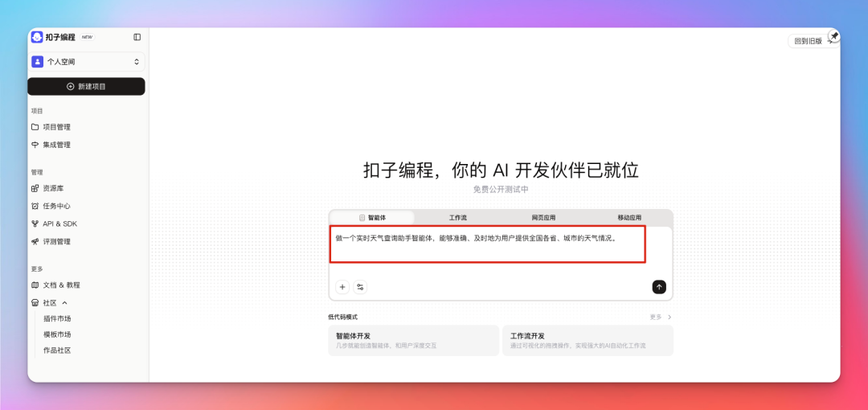The height and width of the screenshot is (410, 868).
Task: Collapse the sidebar with the panel icon
Action: tap(137, 37)
